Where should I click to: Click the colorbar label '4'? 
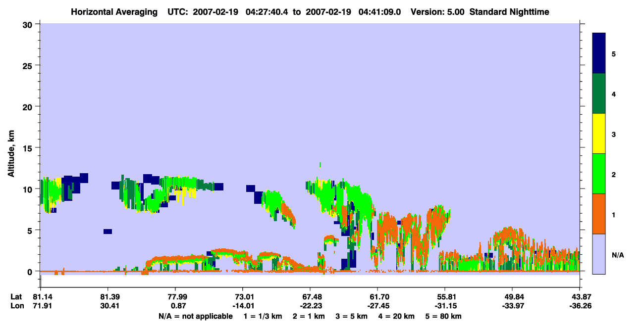[614, 94]
